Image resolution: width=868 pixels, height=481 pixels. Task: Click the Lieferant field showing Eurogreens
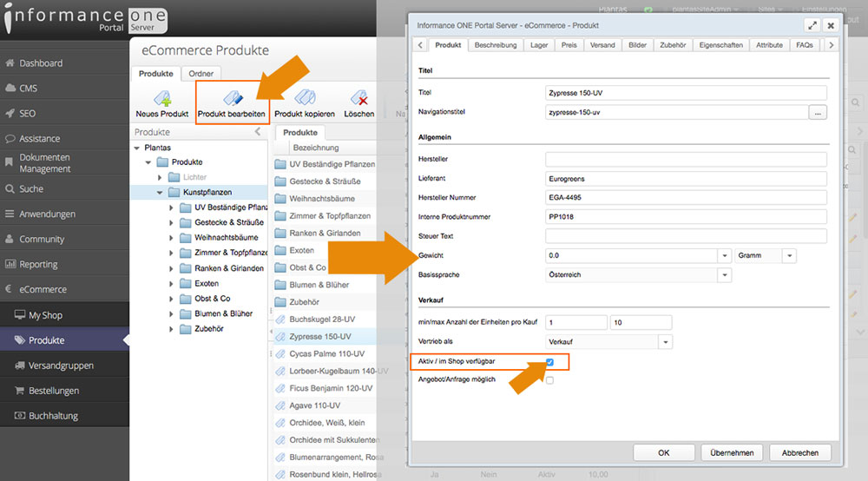pos(686,179)
